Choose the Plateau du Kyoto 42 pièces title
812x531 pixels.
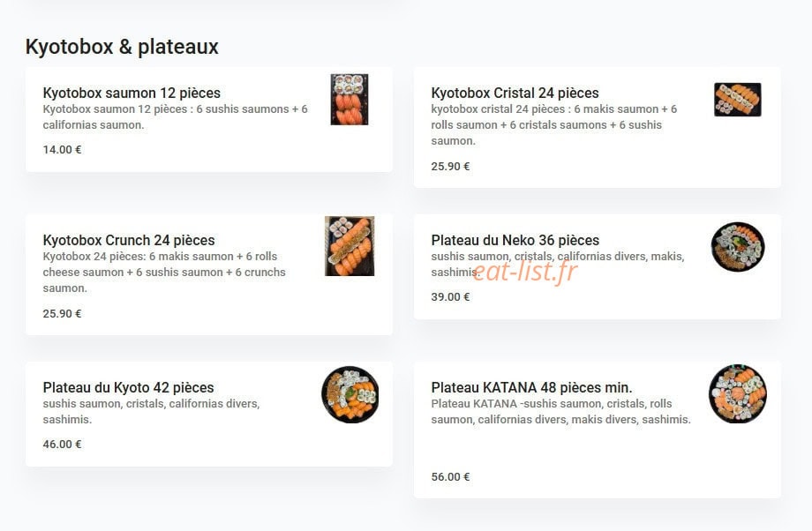[128, 387]
